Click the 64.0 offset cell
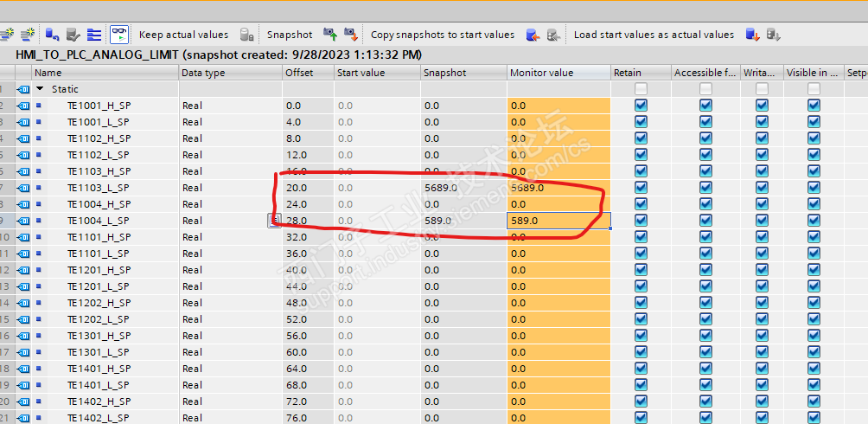Screen dimensions: 868x424 [309, 369]
